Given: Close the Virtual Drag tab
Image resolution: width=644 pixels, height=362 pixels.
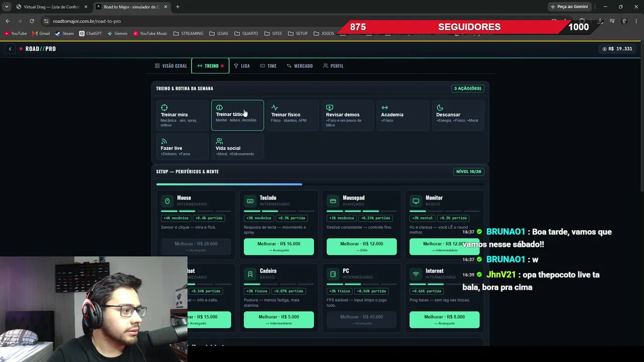Looking at the screenshot, I should 86,7.
